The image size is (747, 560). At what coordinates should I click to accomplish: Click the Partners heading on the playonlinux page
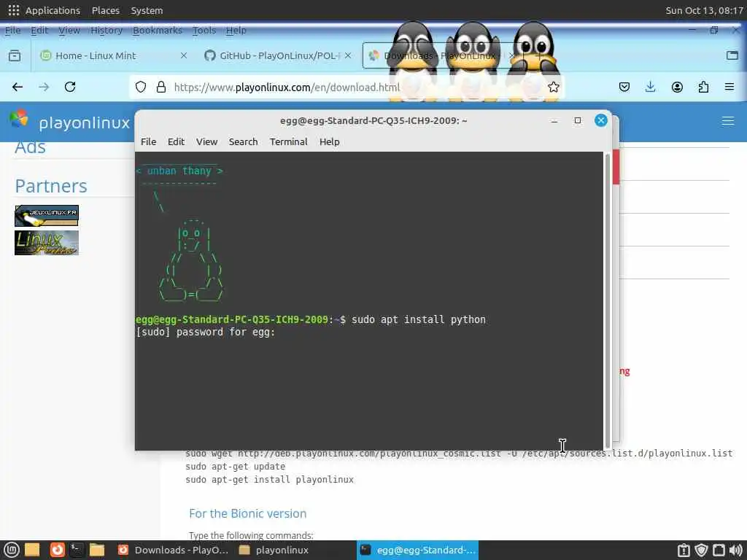pos(51,186)
